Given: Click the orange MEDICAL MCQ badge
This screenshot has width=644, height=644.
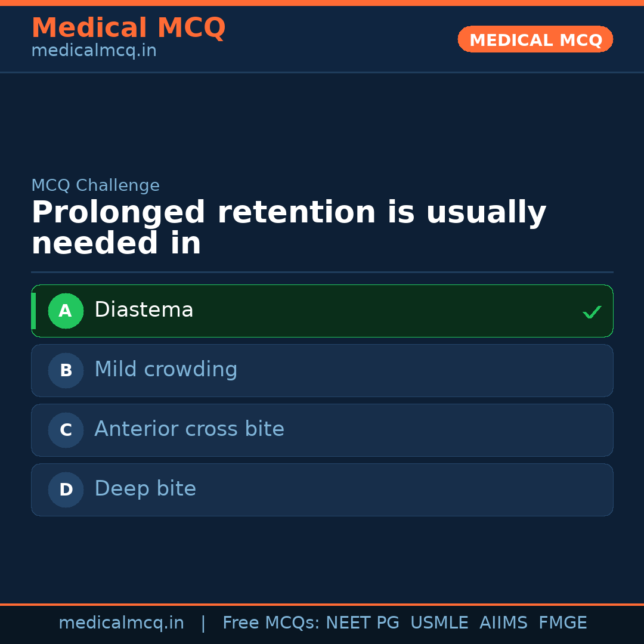Looking at the screenshot, I should point(535,39).
